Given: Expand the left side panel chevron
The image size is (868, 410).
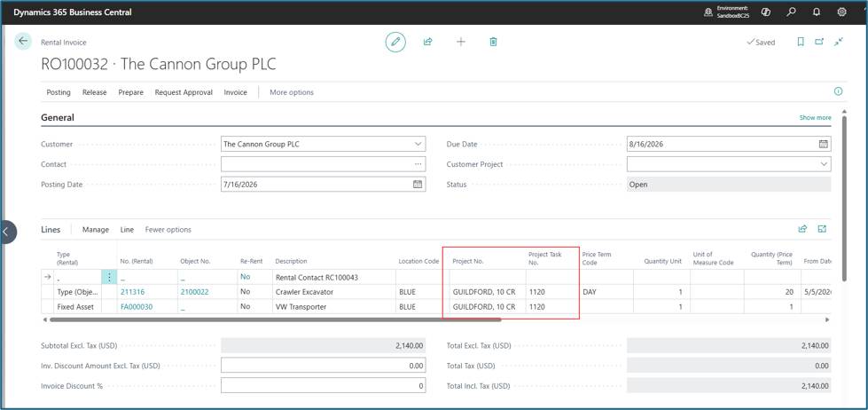Looking at the screenshot, I should pyautogui.click(x=5, y=232).
